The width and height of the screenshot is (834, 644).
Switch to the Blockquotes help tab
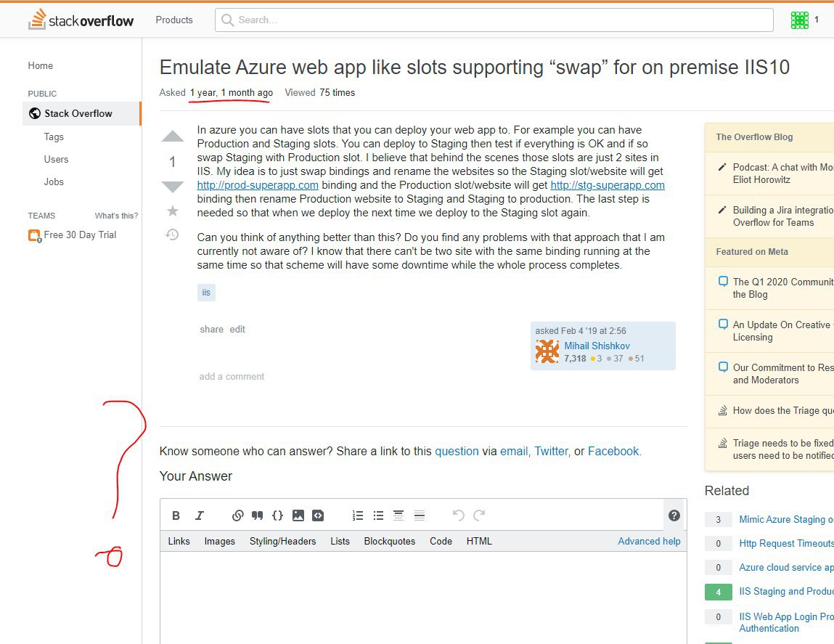coord(389,541)
